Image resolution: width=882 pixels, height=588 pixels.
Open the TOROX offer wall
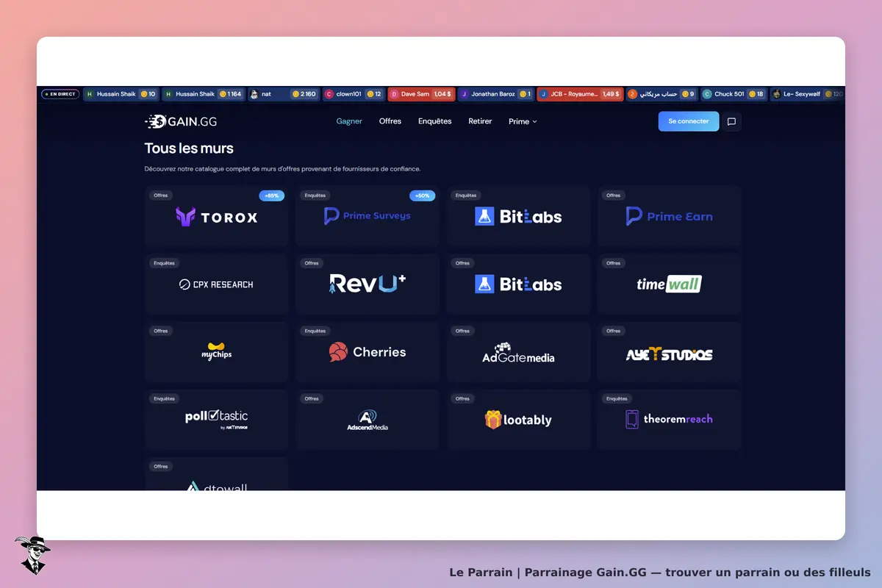click(217, 216)
